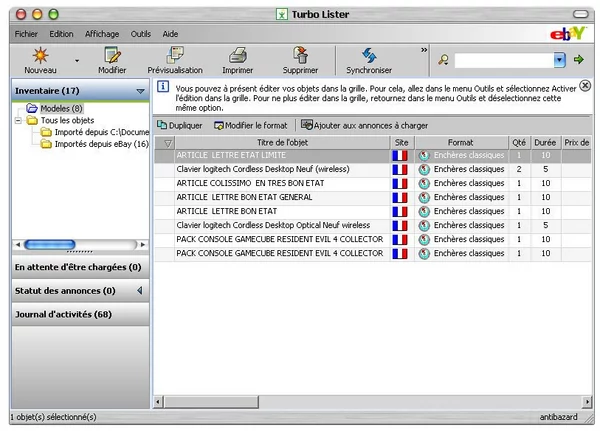The width and height of the screenshot is (600, 431).
Task: Open En attente d'être chargées (0) panel
Action: (x=80, y=267)
